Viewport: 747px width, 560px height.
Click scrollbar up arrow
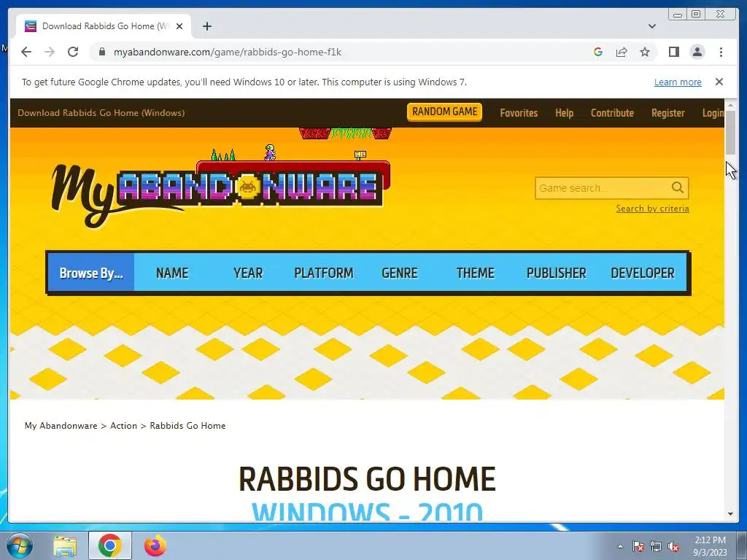tap(731, 104)
